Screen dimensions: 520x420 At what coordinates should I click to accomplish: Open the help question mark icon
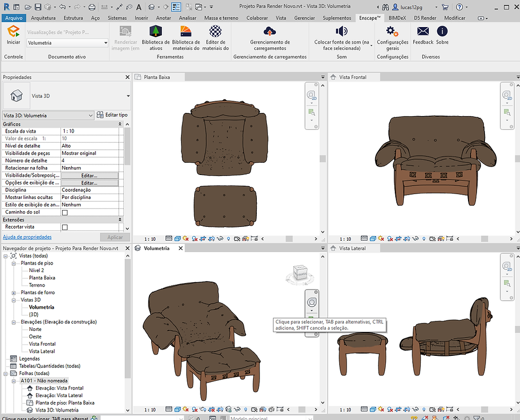(x=460, y=7)
